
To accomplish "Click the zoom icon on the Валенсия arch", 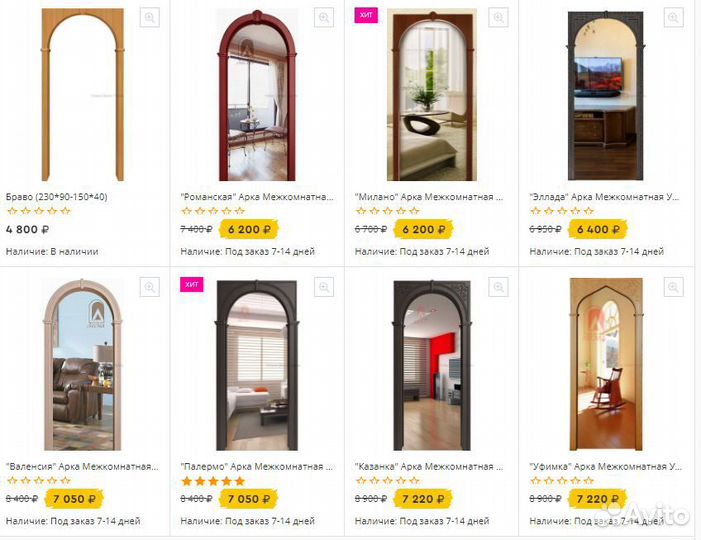I will [x=149, y=287].
